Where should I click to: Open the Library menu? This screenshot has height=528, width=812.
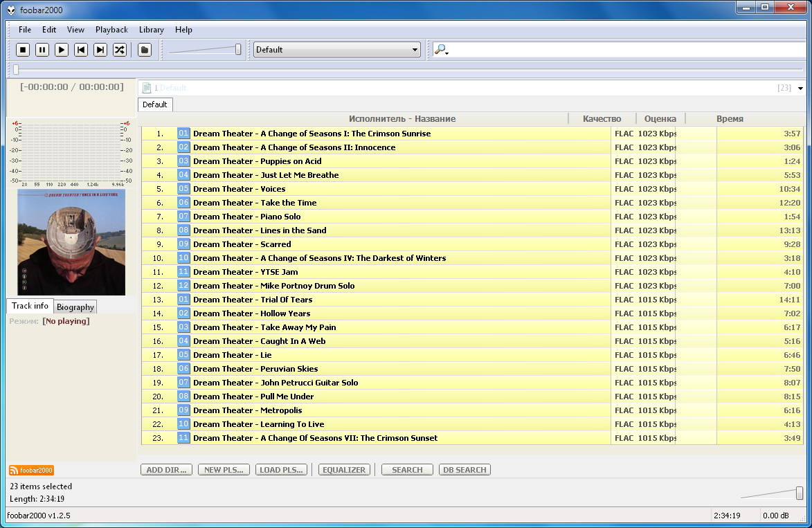click(151, 30)
